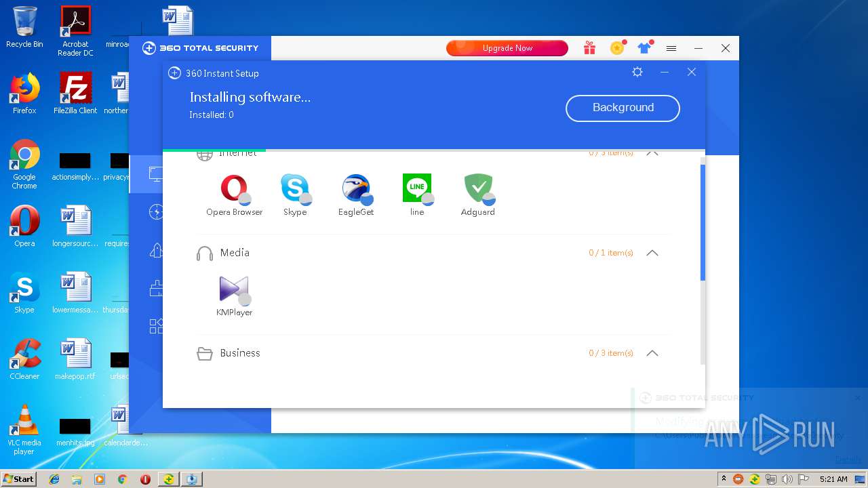Click the 'Installing software...' heading
This screenshot has height=488, width=868.
click(250, 97)
